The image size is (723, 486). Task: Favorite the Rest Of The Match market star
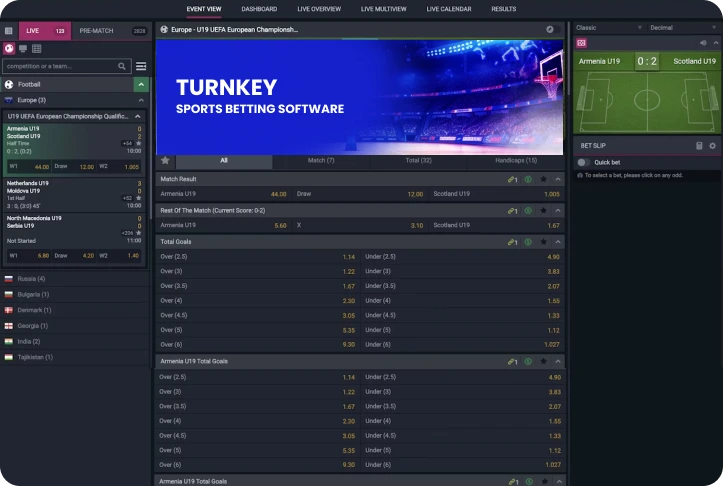(544, 211)
